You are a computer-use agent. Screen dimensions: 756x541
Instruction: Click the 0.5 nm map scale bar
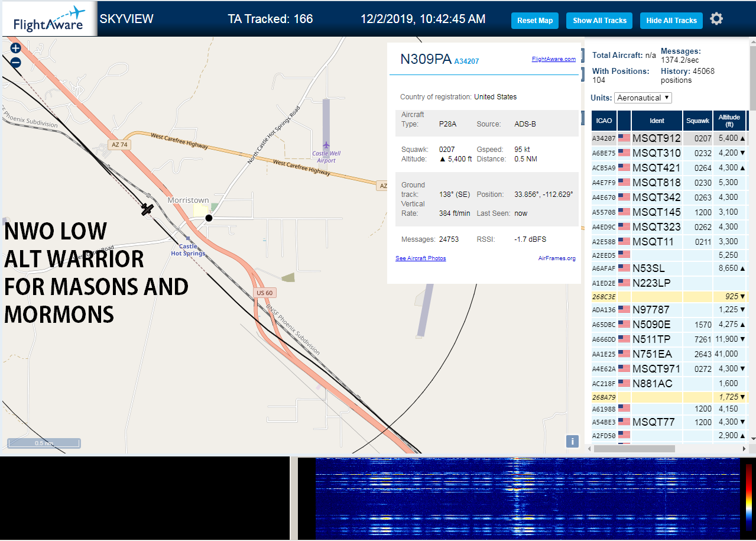click(x=44, y=443)
